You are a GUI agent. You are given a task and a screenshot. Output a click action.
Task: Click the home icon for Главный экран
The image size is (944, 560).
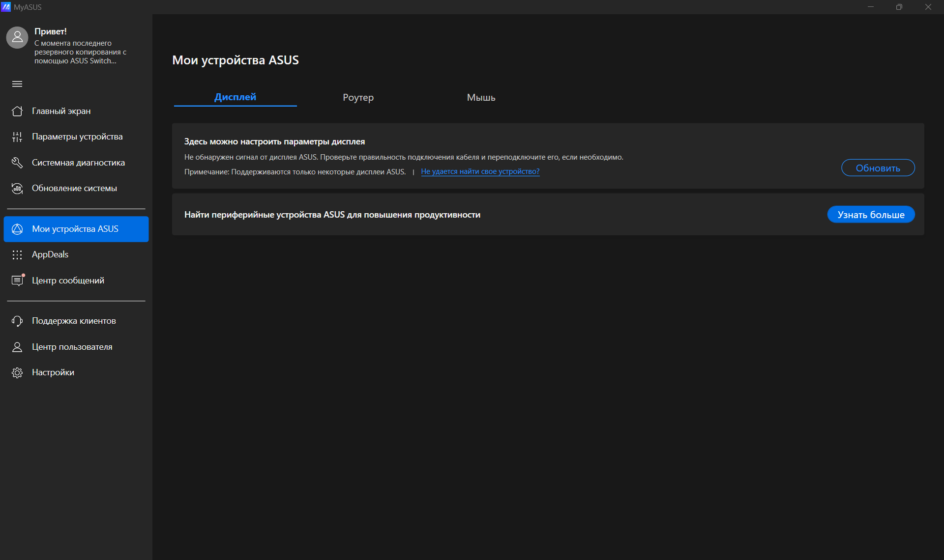coord(17,111)
